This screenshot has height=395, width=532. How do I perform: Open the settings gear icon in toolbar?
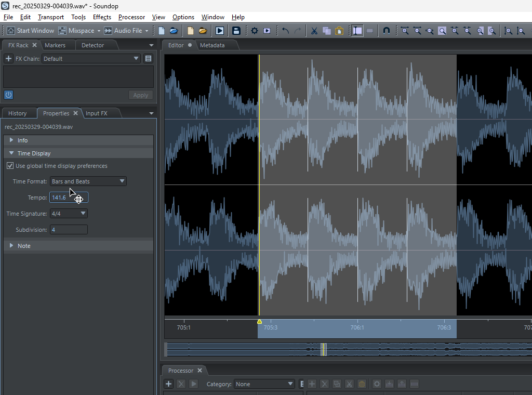click(x=254, y=31)
